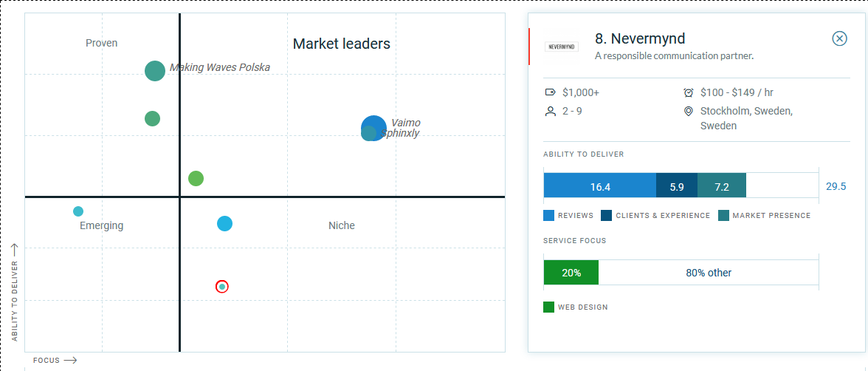Image resolution: width=868 pixels, height=371 pixels.
Task: Select the light green bubble above the axis
Action: point(196,178)
